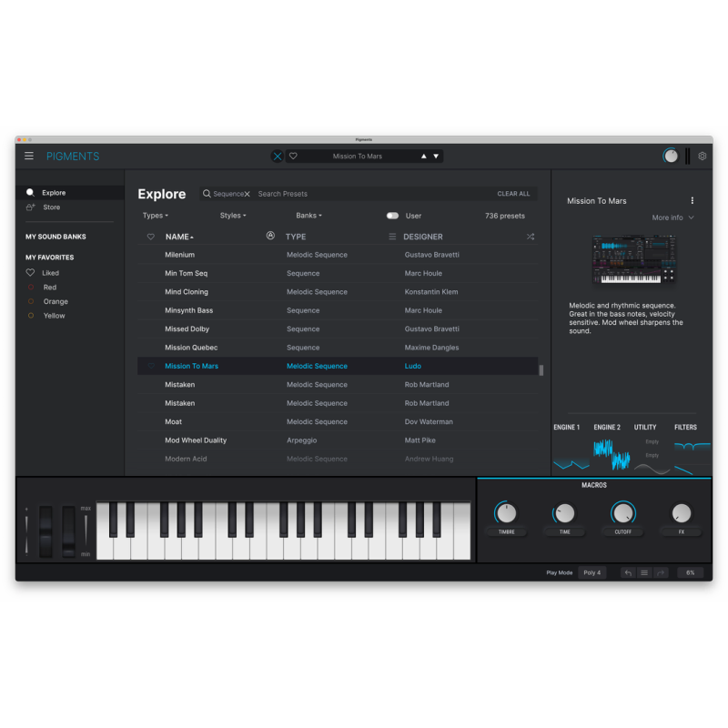Select the Minsynth Bass preset
728x728 pixels.
[x=338, y=310]
